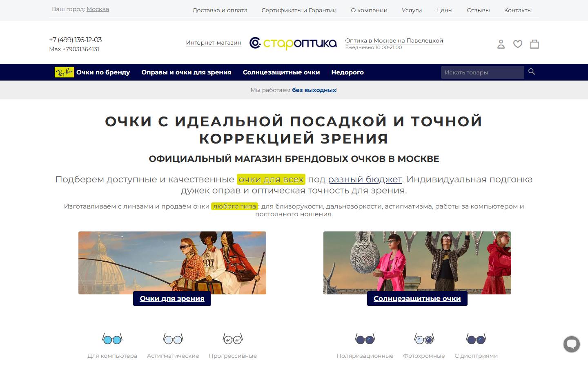
Task: Open 'Цены' link
Action: pos(444,10)
